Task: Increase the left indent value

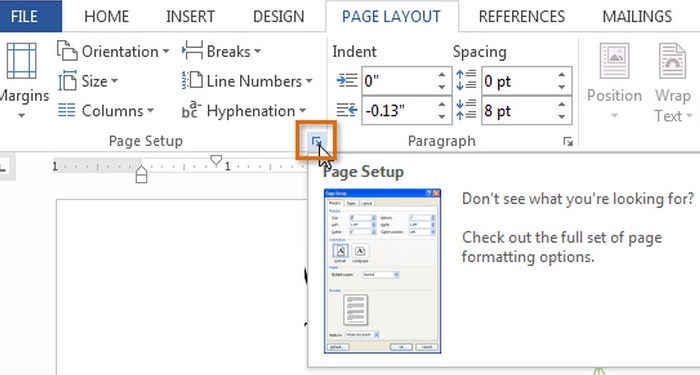Action: click(442, 75)
